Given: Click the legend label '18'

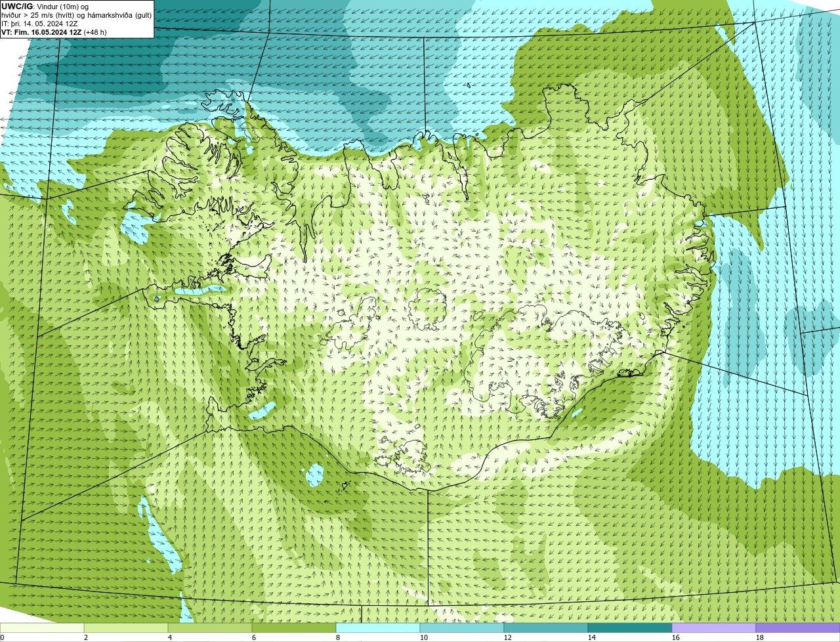Looking at the screenshot, I should (x=760, y=637).
